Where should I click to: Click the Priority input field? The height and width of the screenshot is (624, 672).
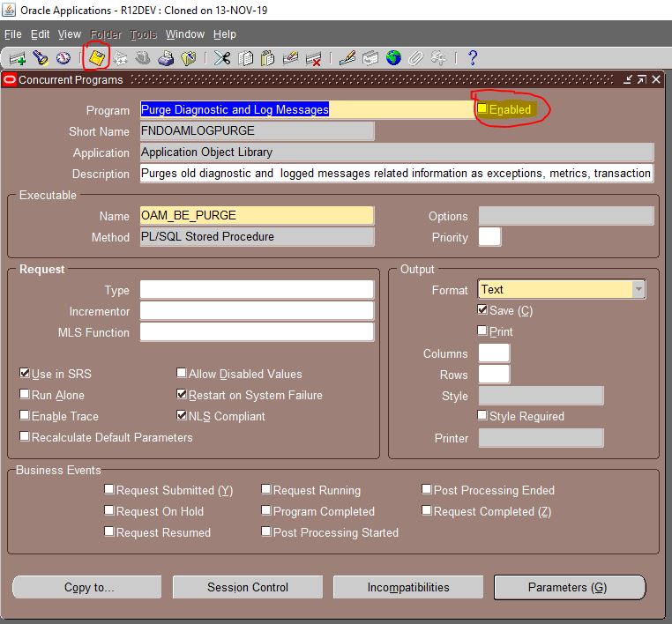489,236
